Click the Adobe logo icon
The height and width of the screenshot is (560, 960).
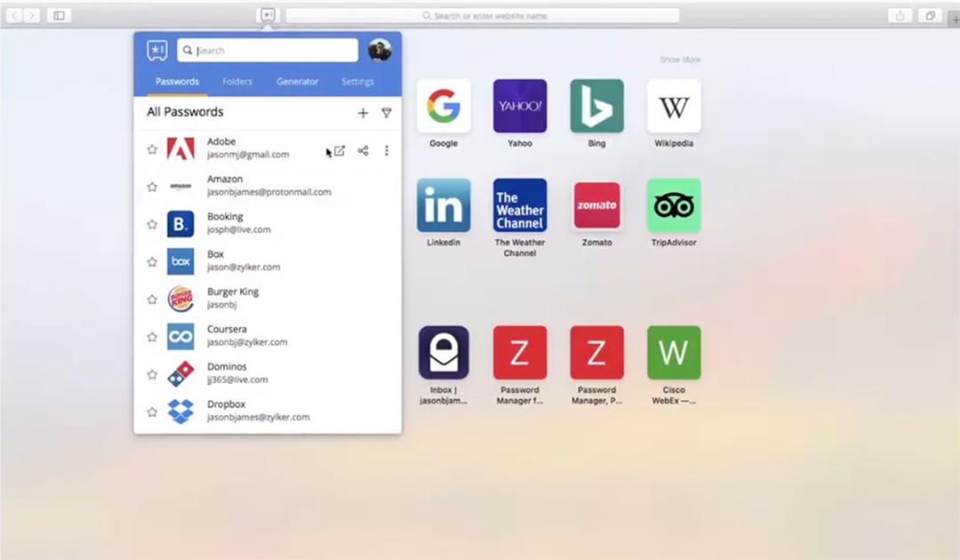[180, 148]
